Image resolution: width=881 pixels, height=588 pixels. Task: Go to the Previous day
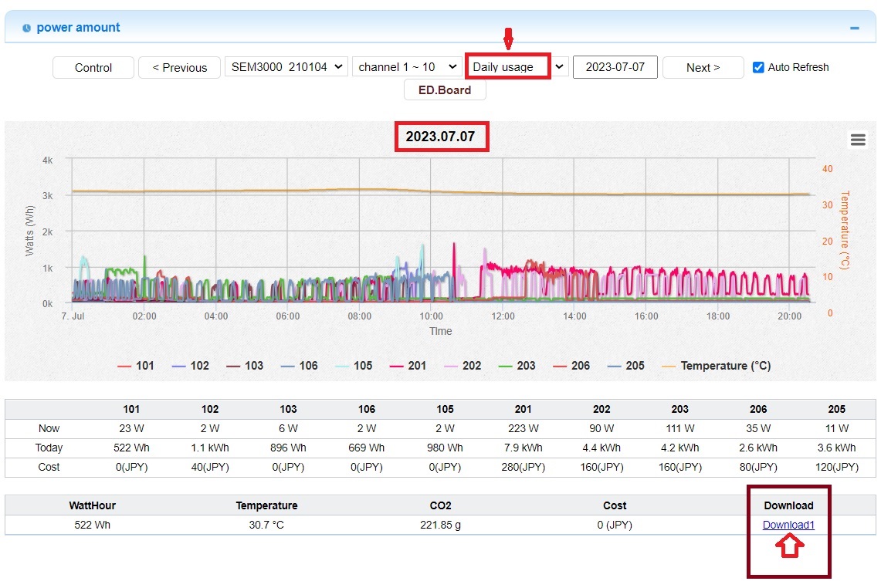(179, 67)
